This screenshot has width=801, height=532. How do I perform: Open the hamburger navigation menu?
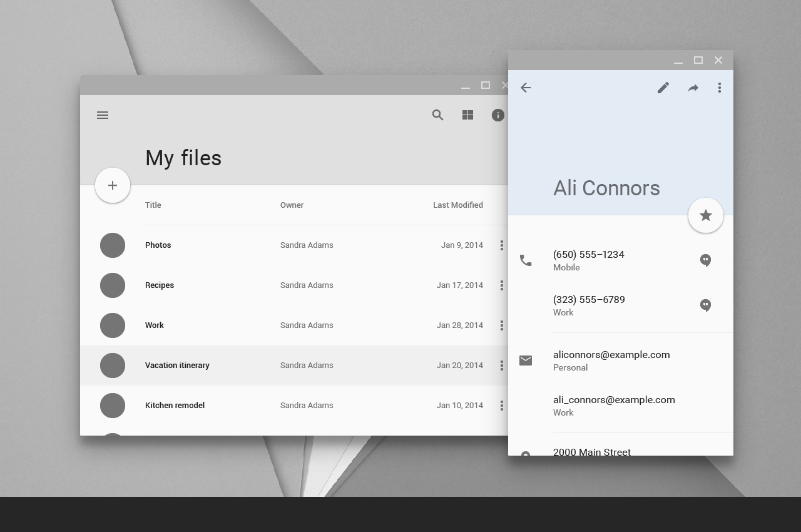point(103,115)
